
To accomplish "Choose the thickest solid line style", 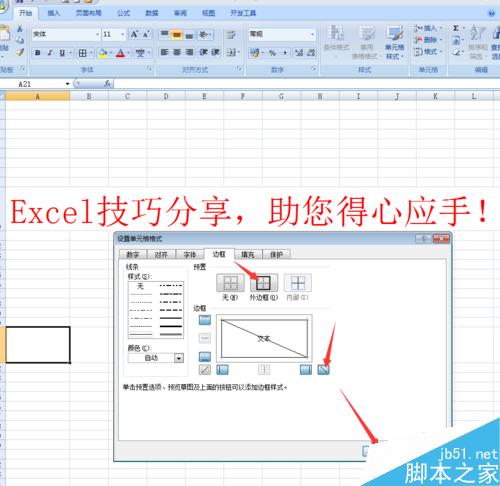I will click(171, 326).
